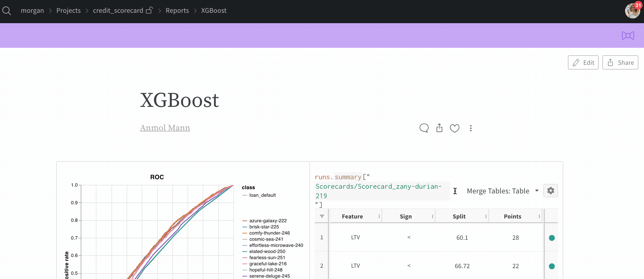This screenshot has height=279, width=644.
Task: Open table settings gear icon
Action: click(x=550, y=191)
